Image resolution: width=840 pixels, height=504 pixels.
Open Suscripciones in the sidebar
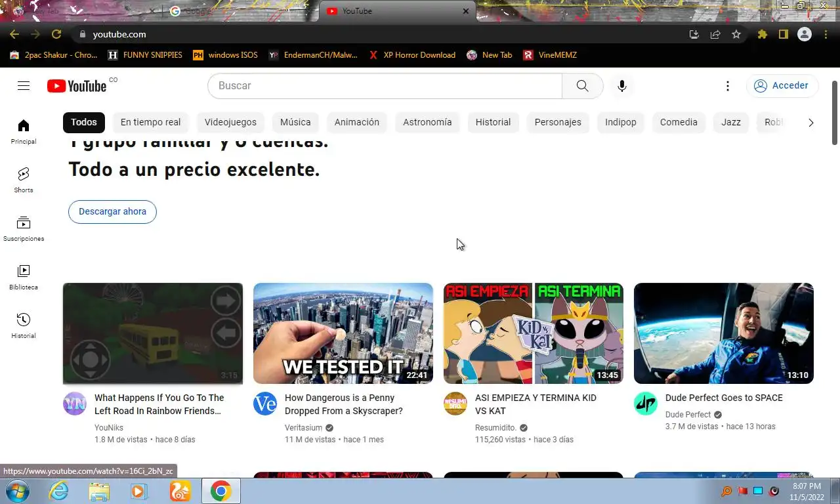tap(24, 228)
